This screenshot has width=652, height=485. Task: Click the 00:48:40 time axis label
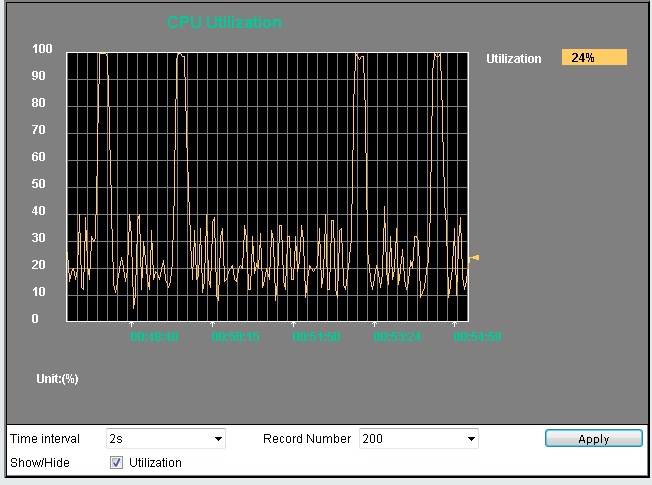click(155, 337)
